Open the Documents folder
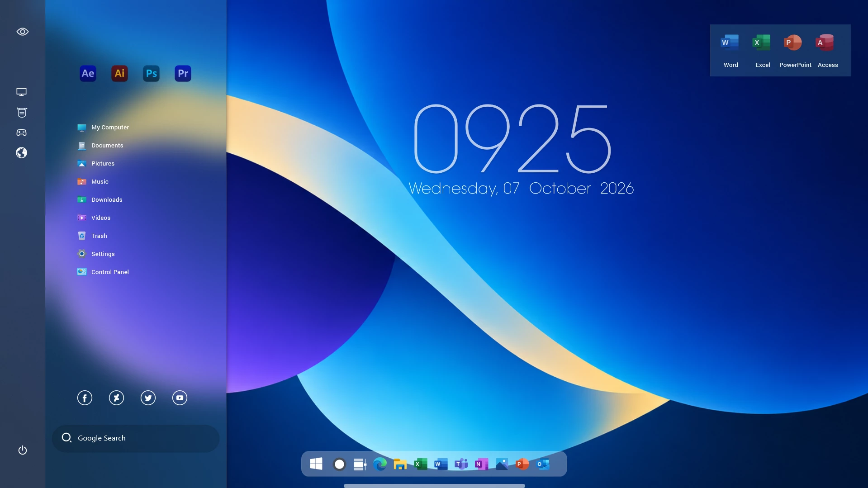 pos(100,146)
